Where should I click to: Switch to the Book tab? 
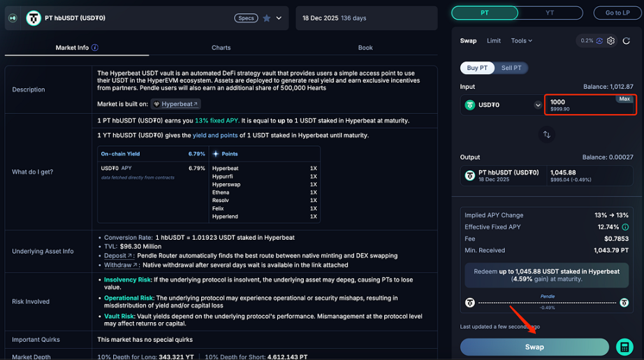pos(365,48)
